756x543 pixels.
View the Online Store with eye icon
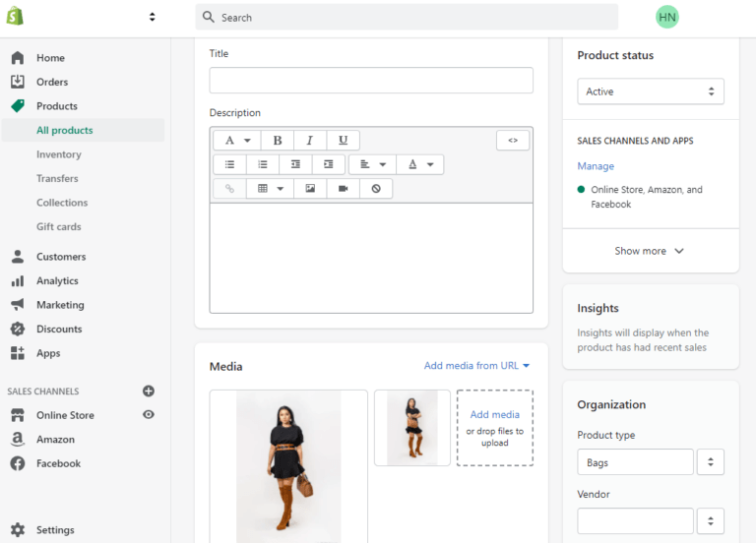[149, 414]
